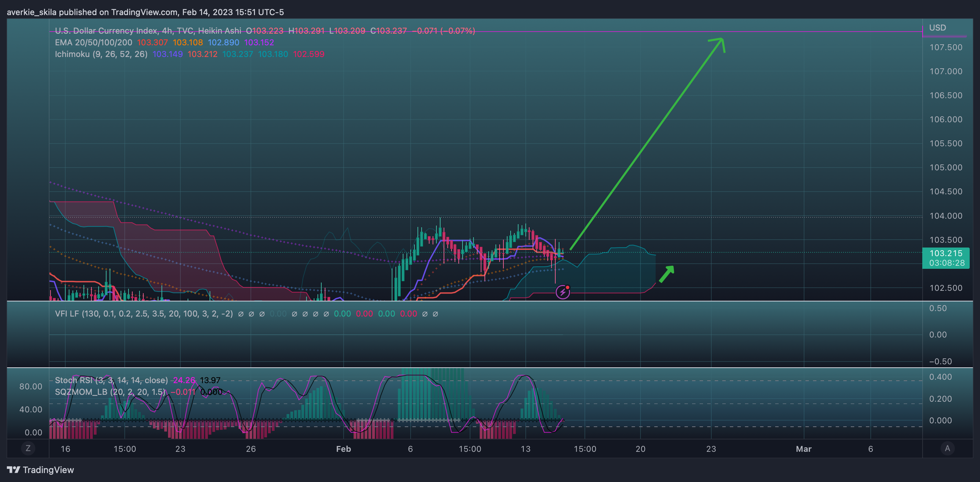980x482 pixels.
Task: Click the A auto-scale button
Action: (x=947, y=448)
